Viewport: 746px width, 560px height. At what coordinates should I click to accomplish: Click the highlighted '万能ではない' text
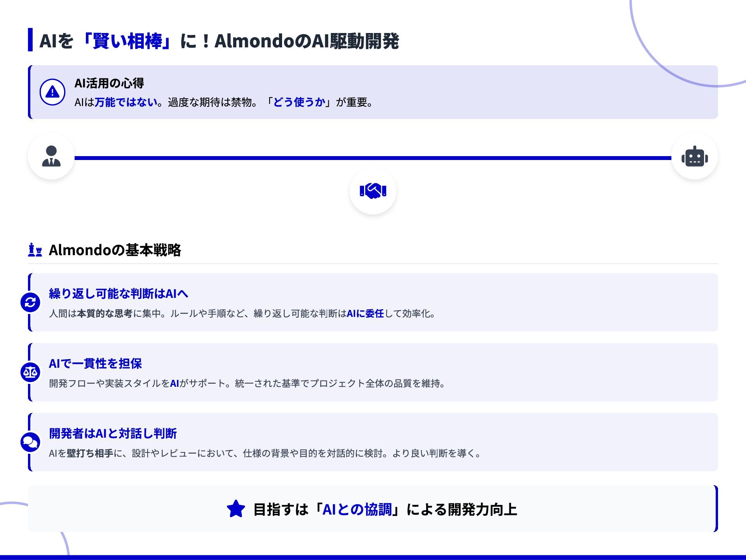point(126,102)
